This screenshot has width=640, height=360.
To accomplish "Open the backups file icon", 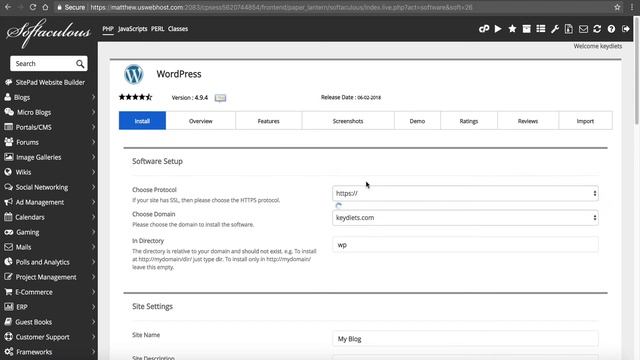I will (x=569, y=29).
